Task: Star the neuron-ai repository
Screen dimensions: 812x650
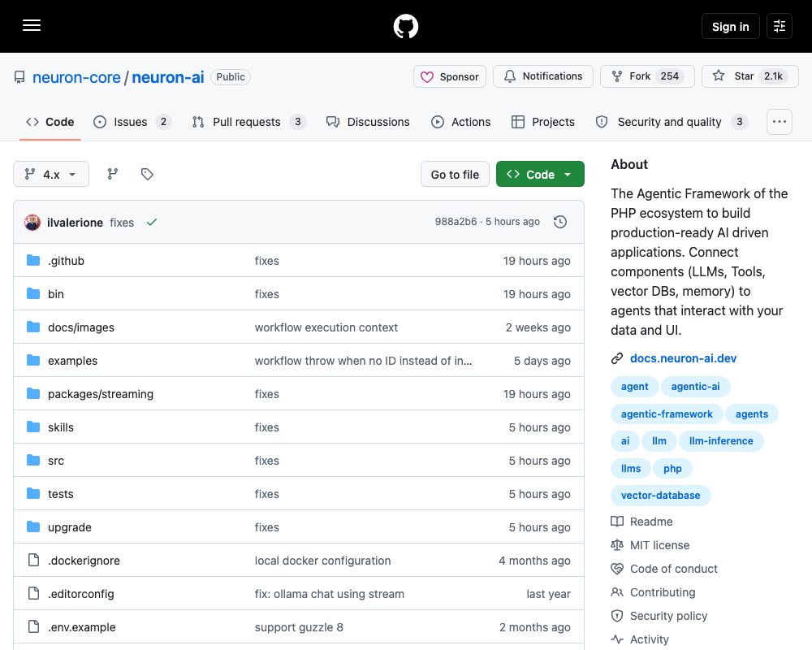Action: point(749,76)
